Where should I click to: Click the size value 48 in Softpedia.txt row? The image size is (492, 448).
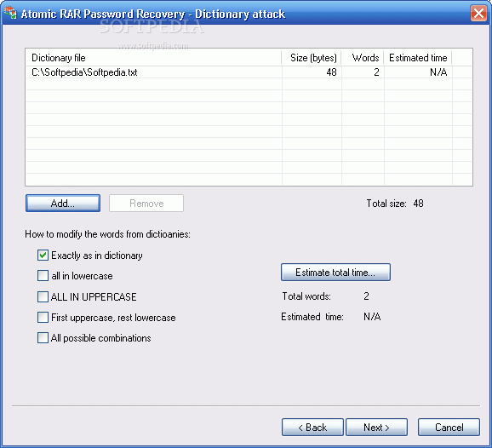[x=331, y=72]
